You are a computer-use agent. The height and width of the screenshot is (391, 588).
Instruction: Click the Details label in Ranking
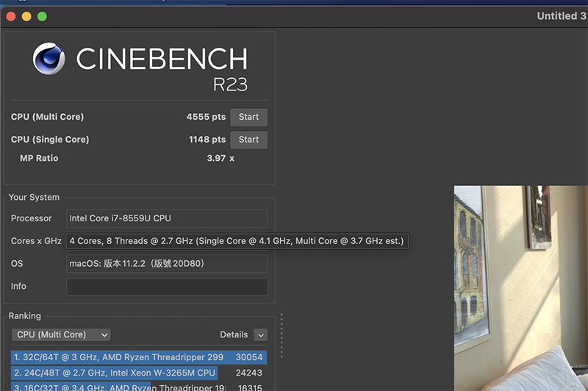234,334
